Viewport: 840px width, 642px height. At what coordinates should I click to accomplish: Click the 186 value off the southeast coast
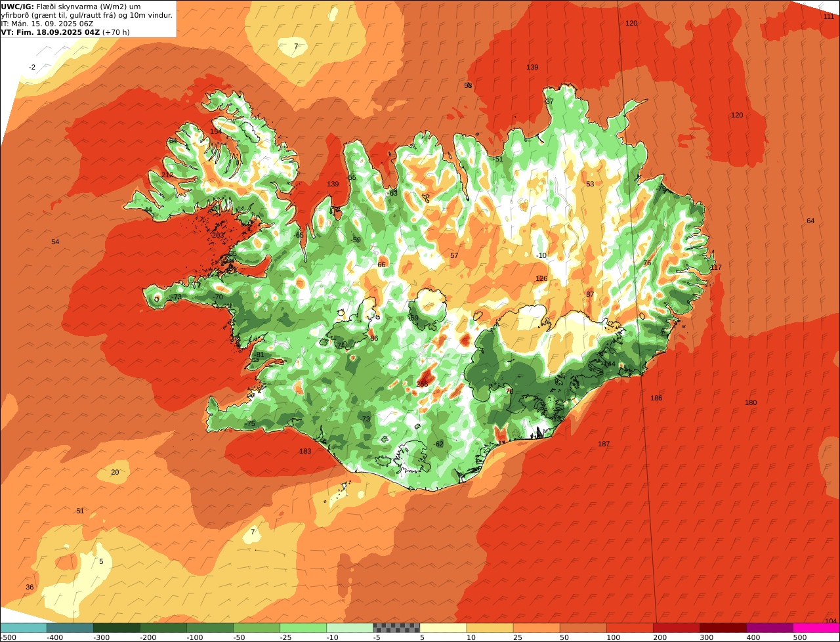(x=656, y=398)
